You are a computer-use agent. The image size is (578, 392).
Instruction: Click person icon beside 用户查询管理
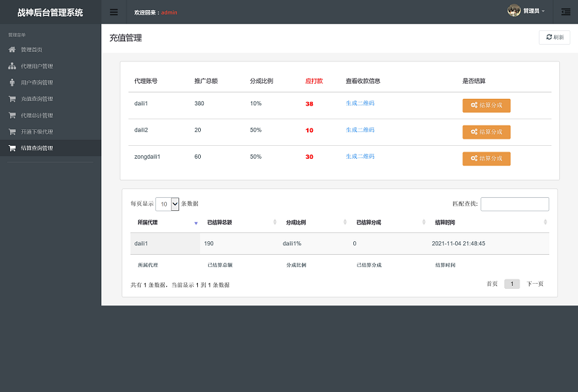(12, 82)
